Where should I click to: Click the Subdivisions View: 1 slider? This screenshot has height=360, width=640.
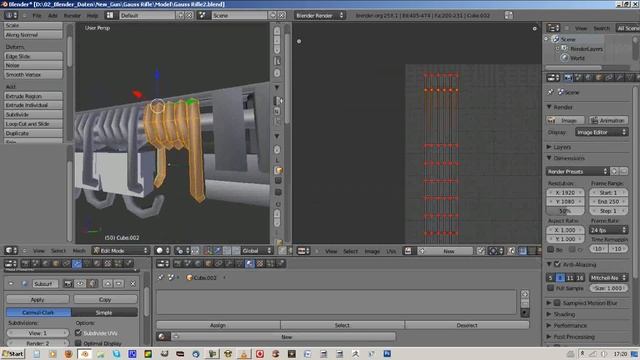(38, 333)
